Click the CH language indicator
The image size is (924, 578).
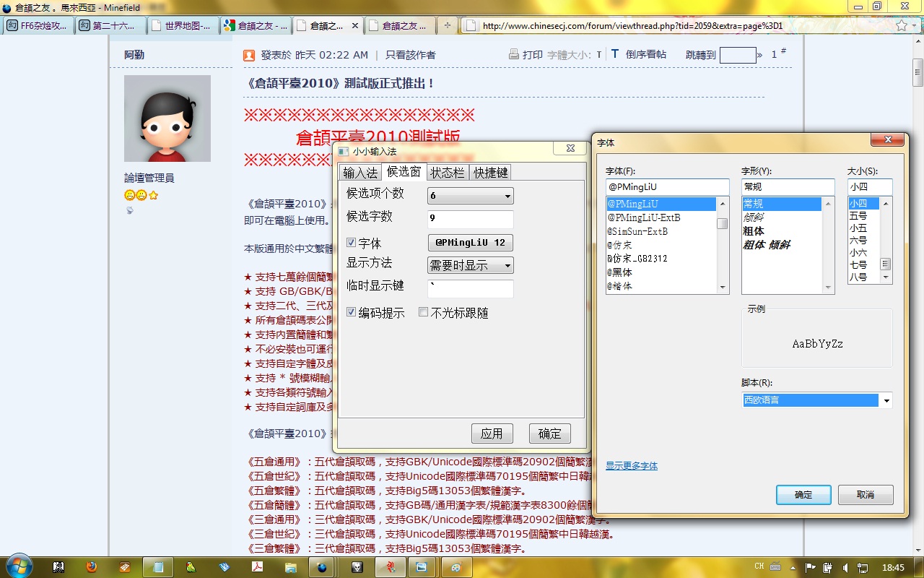point(759,566)
